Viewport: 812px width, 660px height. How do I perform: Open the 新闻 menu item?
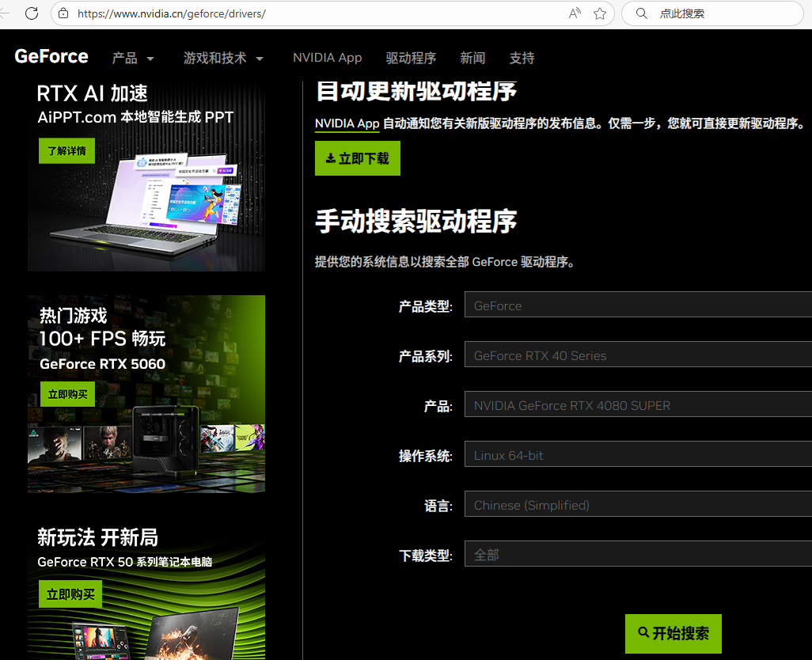tap(472, 58)
